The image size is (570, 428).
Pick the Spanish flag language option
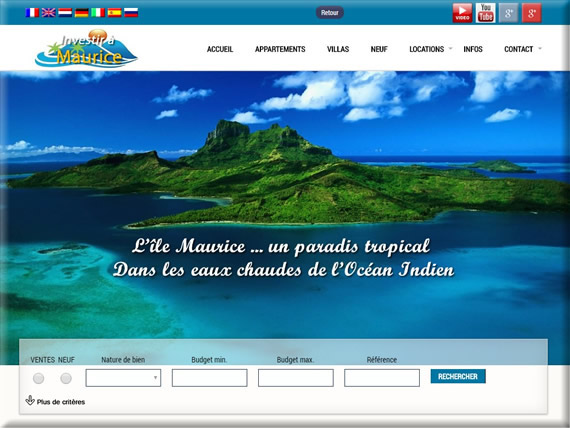click(115, 13)
